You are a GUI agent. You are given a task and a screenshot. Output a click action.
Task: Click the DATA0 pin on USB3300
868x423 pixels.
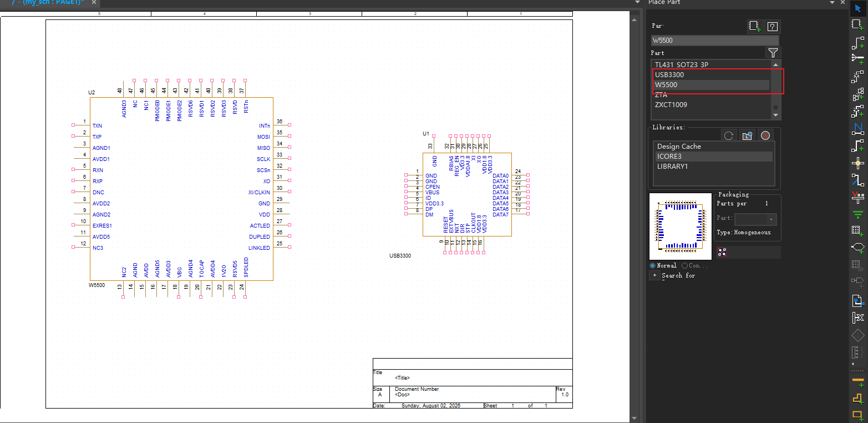501,176
